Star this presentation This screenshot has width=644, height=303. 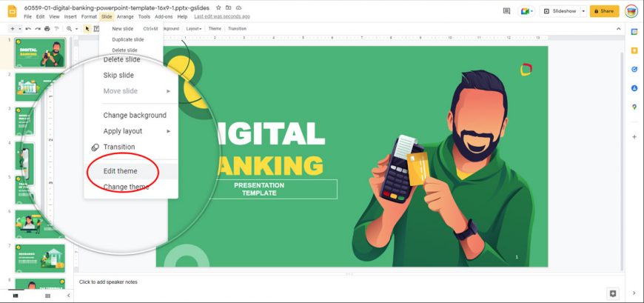218,8
